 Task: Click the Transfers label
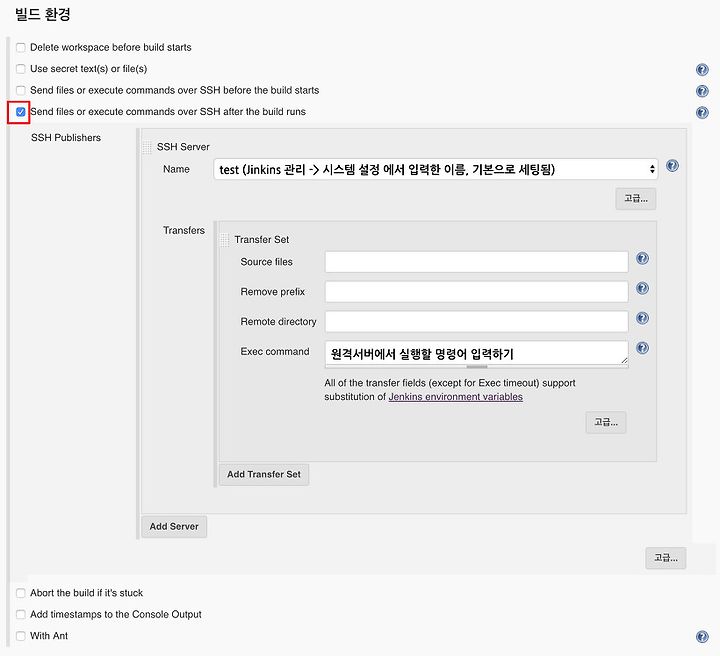click(x=184, y=230)
